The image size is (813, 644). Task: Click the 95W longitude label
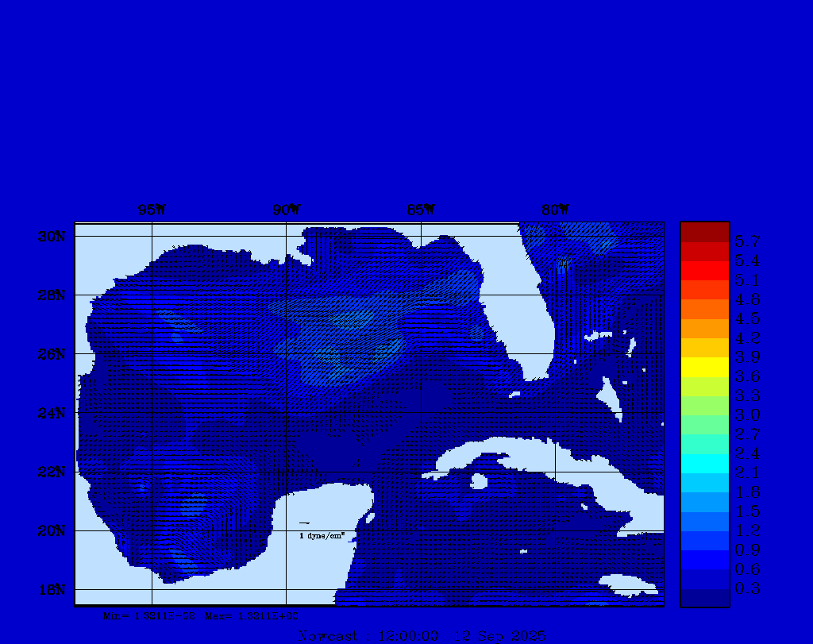[x=152, y=210]
